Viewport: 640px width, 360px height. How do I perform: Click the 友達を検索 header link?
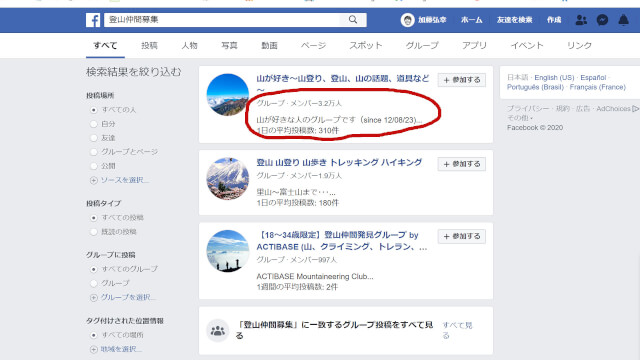click(x=514, y=20)
